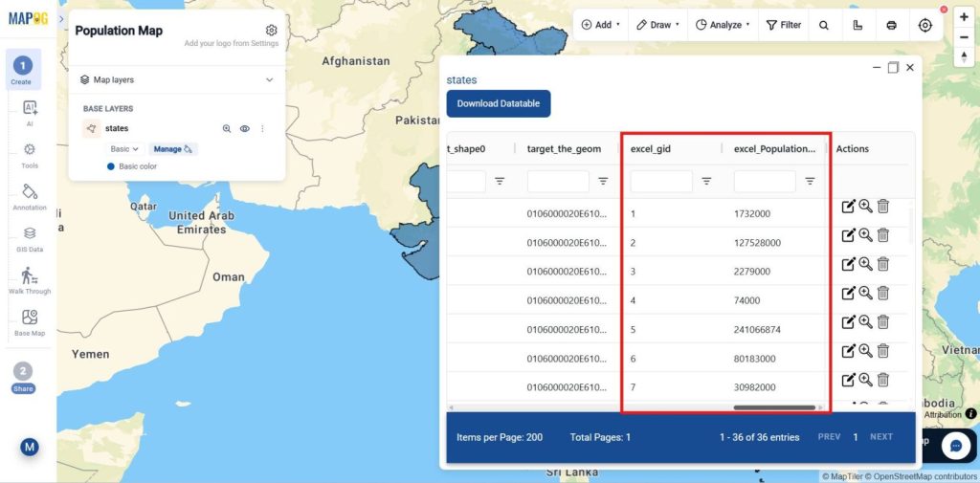Delete the row with population 80183000
980x483 pixels.
click(883, 351)
